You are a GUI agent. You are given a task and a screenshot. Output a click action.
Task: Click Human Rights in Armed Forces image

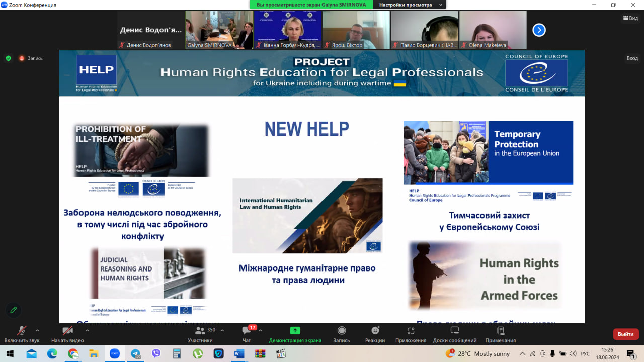(x=485, y=276)
